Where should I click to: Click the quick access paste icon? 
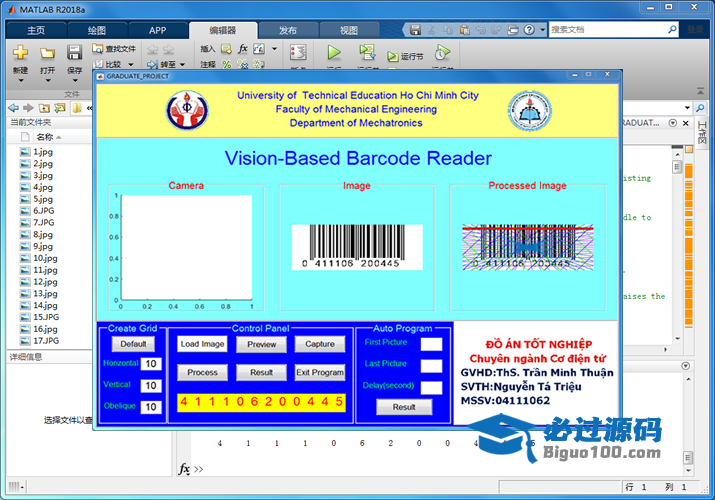465,30
